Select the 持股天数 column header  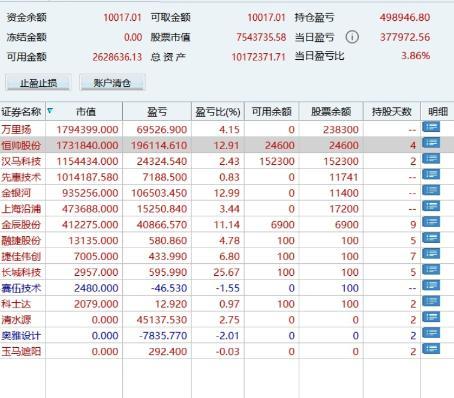[392, 112]
